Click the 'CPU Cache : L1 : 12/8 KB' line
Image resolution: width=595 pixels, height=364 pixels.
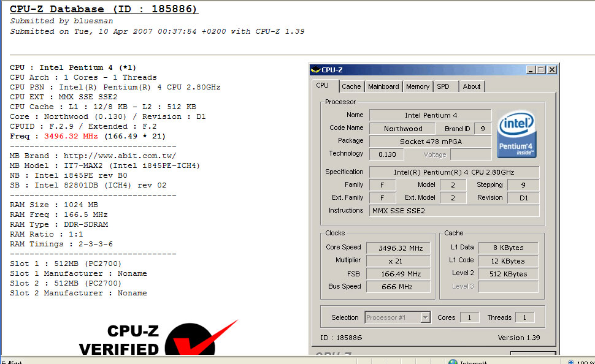pos(103,107)
